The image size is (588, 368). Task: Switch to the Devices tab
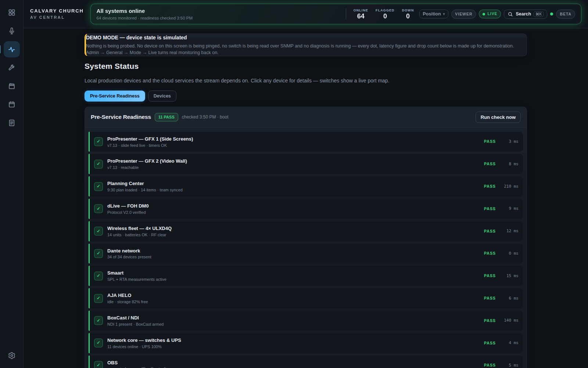(x=162, y=96)
